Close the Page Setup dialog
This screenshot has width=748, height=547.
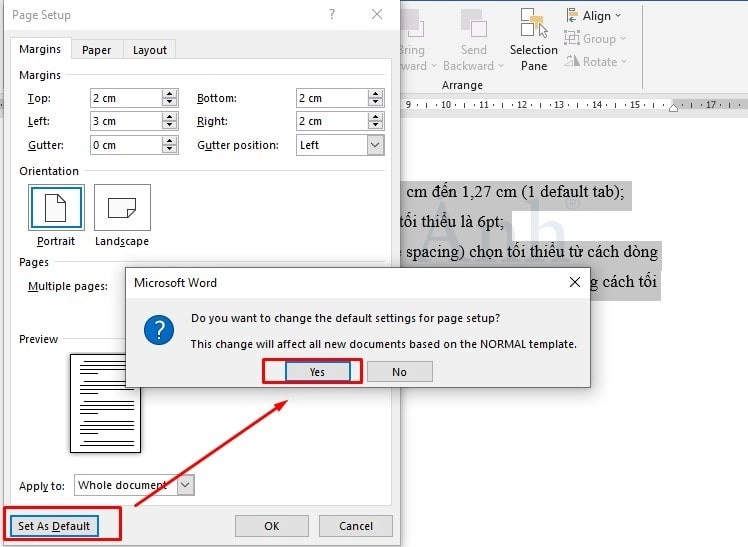tap(377, 14)
